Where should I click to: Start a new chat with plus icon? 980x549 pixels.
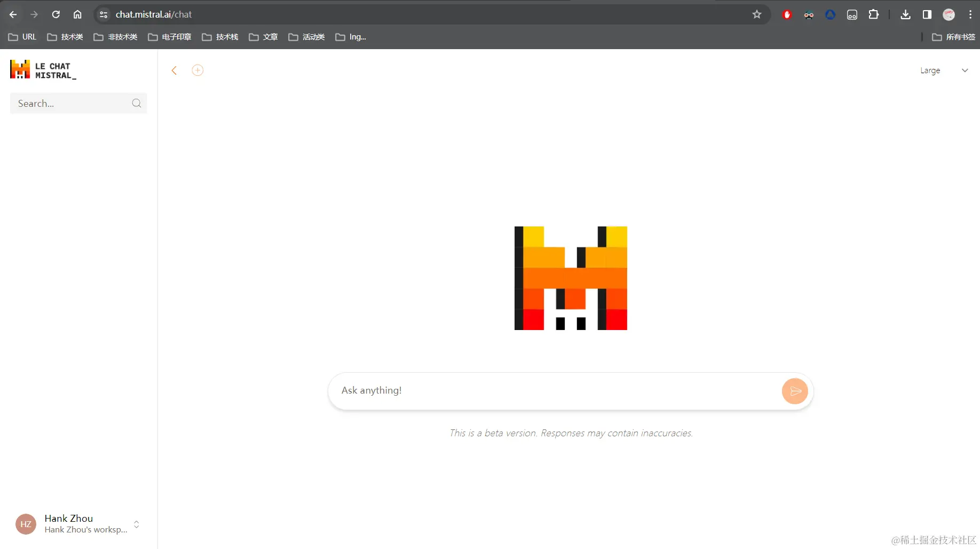click(197, 70)
